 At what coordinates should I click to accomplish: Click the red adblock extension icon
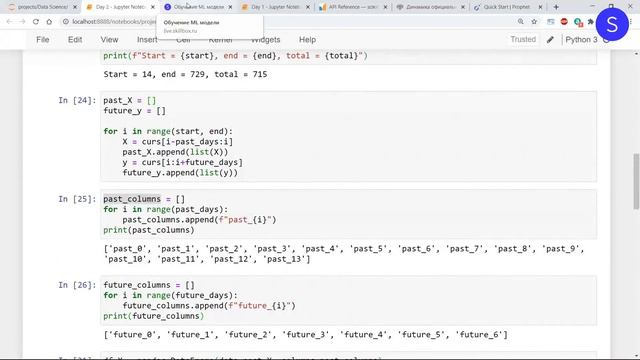click(564, 22)
